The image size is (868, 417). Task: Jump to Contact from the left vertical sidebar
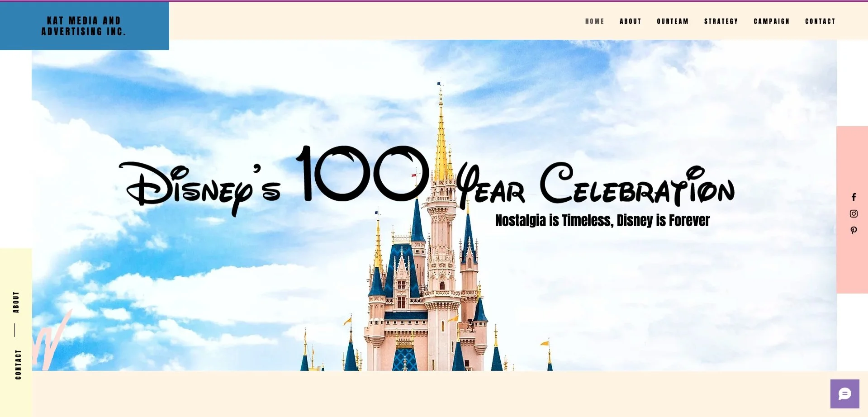(18, 364)
